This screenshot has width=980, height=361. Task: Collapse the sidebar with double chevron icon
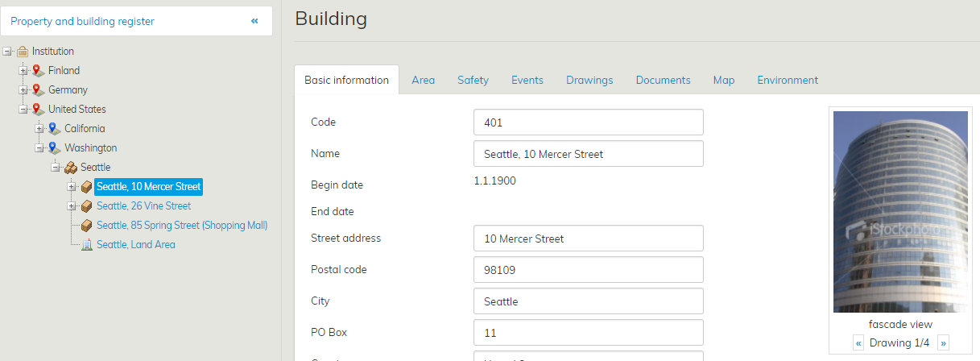[254, 22]
